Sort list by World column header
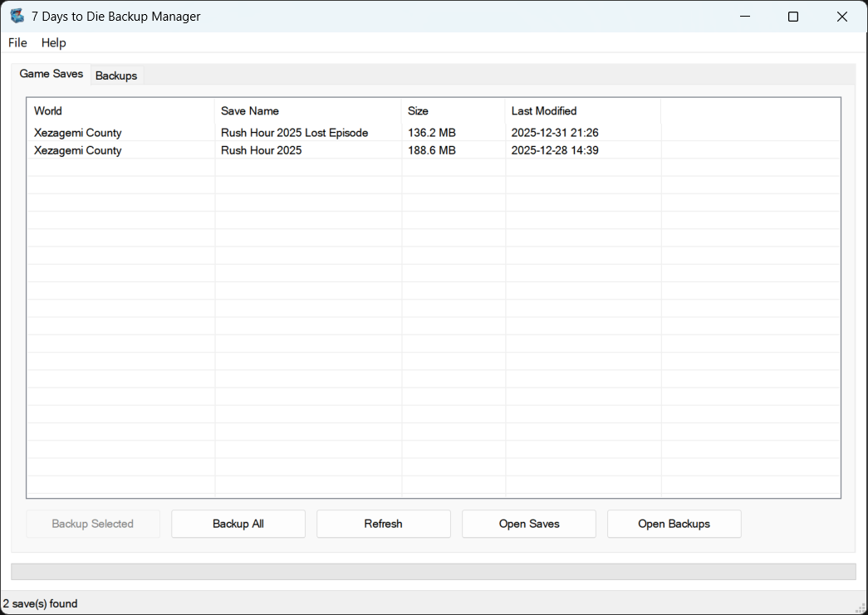868x615 pixels. coord(120,111)
